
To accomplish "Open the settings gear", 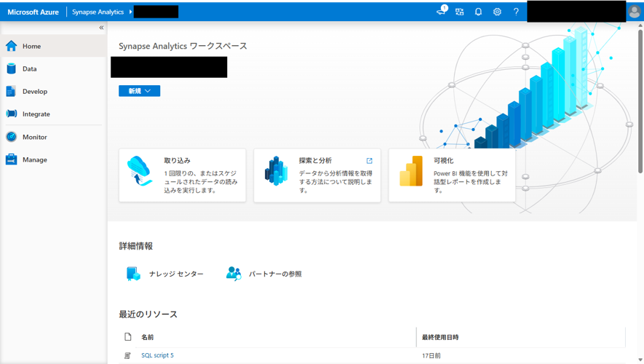I will coord(497,12).
